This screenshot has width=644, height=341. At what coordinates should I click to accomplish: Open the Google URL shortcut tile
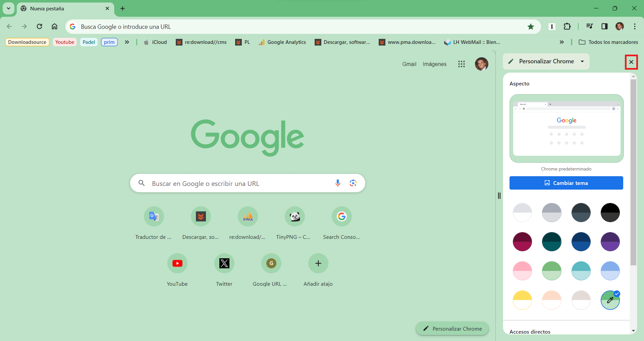point(271,270)
